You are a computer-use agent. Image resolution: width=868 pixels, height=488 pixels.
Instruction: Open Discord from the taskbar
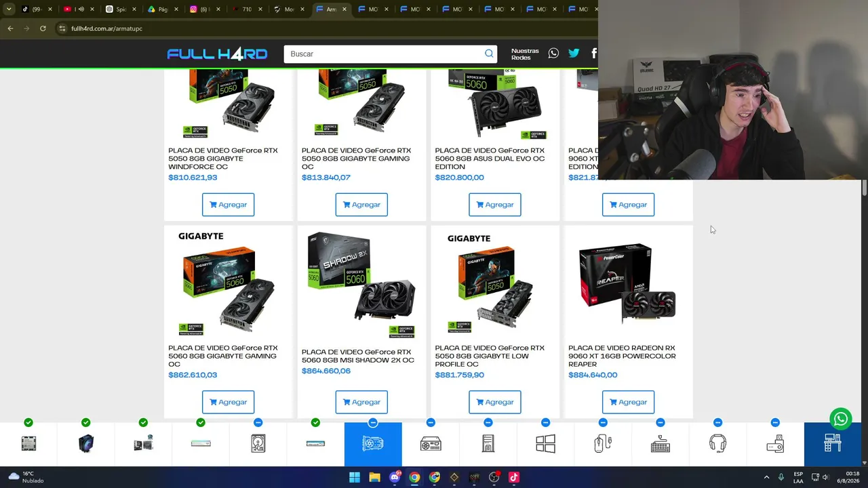(x=395, y=477)
